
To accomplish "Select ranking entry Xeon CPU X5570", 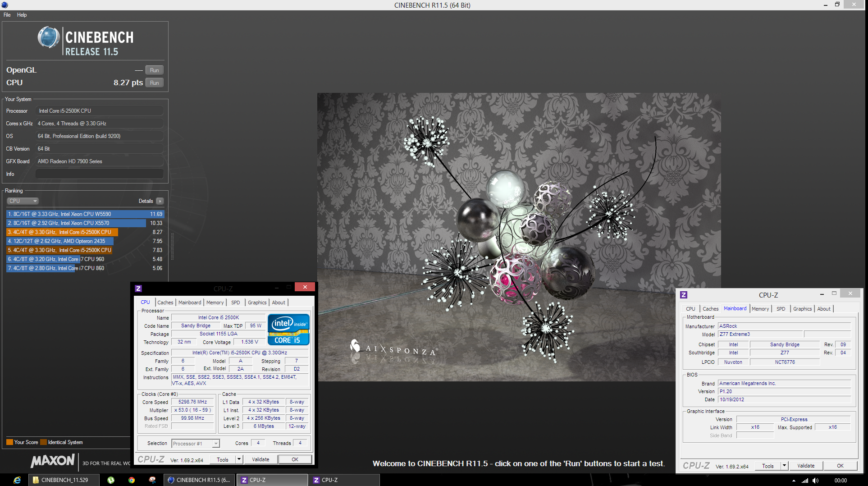I will pyautogui.click(x=85, y=223).
